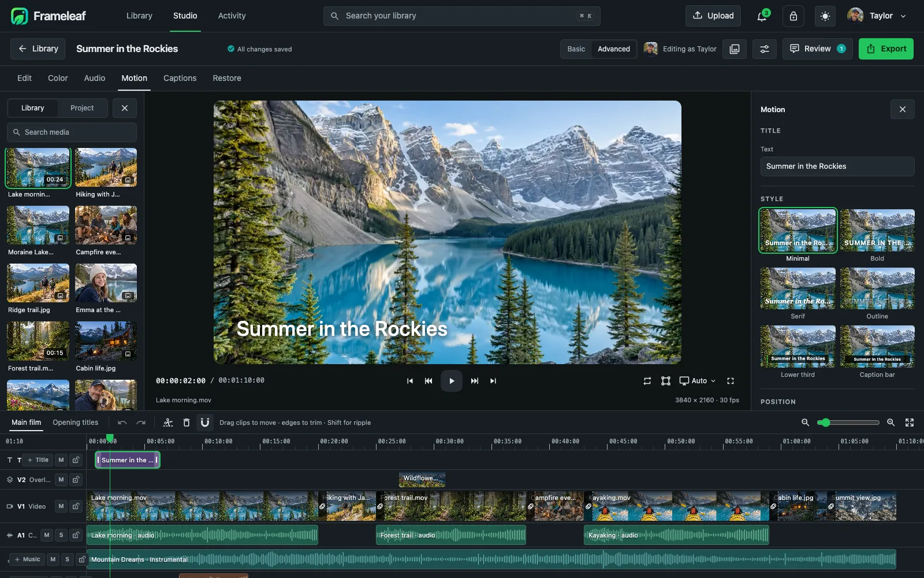Screen dimensions: 924x578
Task: Add a new Title track
Action: point(38,460)
